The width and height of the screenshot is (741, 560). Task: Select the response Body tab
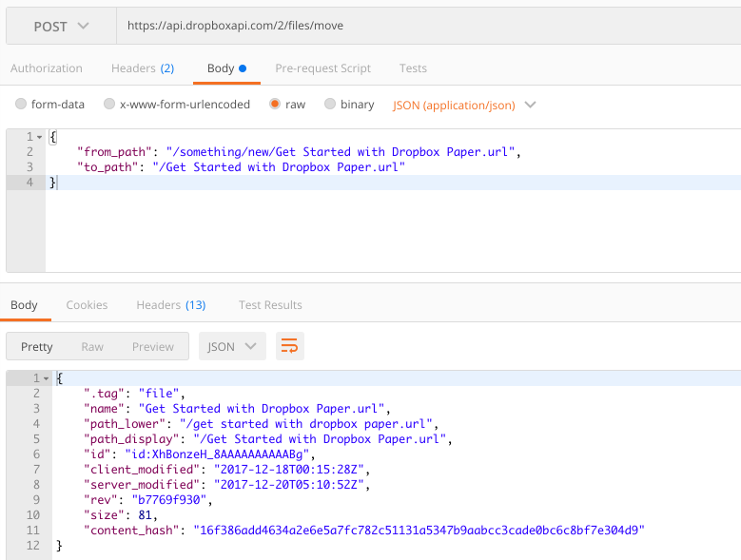[24, 305]
